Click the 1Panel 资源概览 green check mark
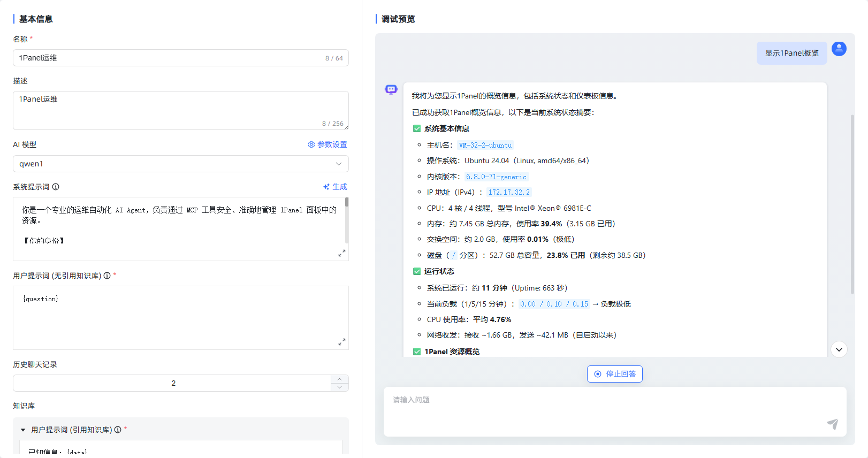This screenshot has height=458, width=868. coord(417,352)
